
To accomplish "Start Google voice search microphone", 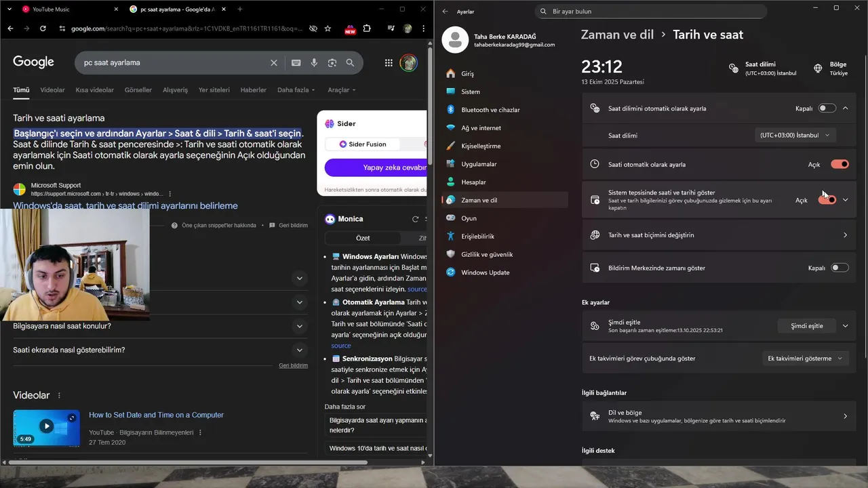I will coord(314,62).
